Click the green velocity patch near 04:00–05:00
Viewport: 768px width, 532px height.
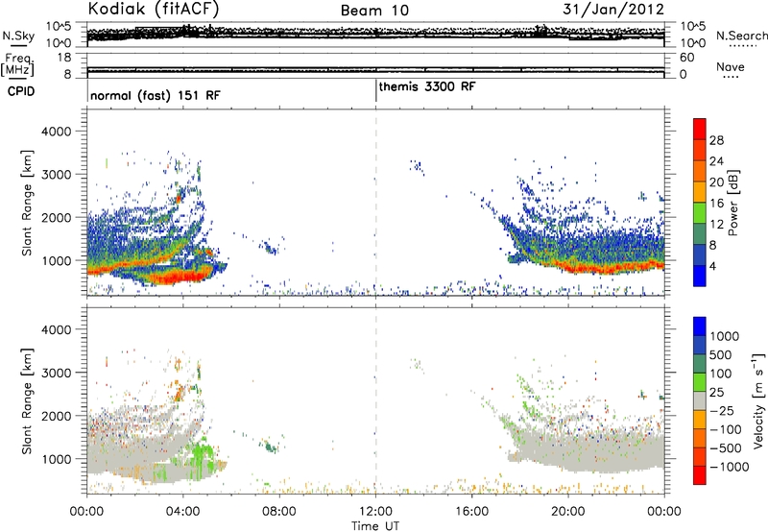[x=202, y=456]
